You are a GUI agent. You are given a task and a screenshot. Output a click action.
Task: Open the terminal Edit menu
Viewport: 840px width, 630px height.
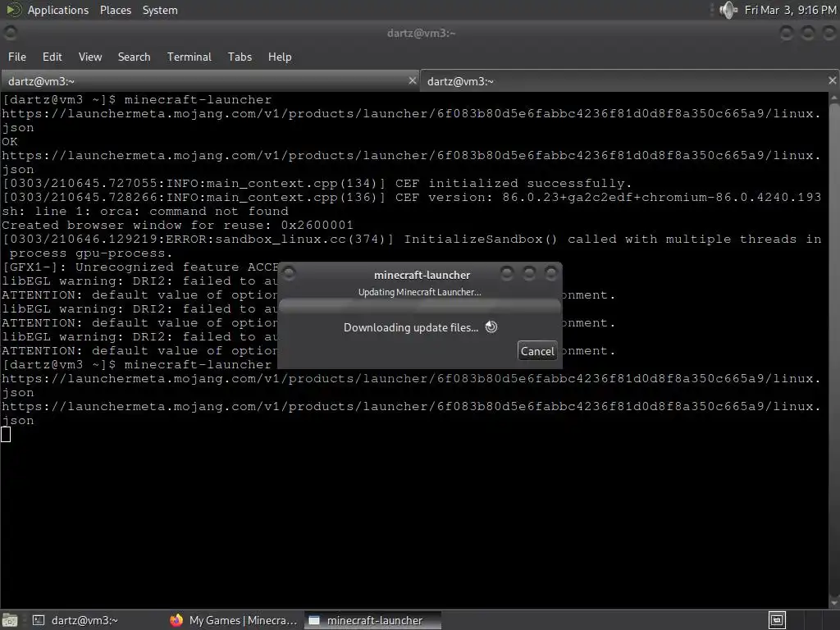[52, 57]
